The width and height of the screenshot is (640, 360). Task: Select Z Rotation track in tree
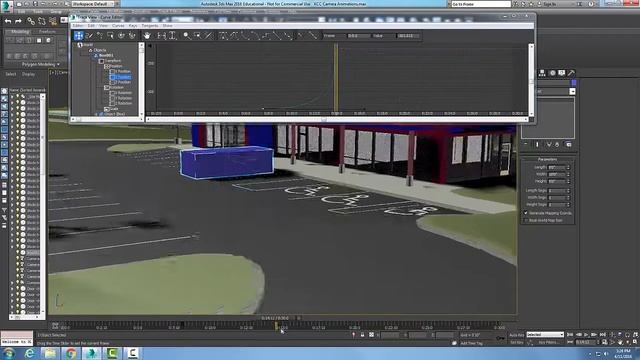point(120,103)
